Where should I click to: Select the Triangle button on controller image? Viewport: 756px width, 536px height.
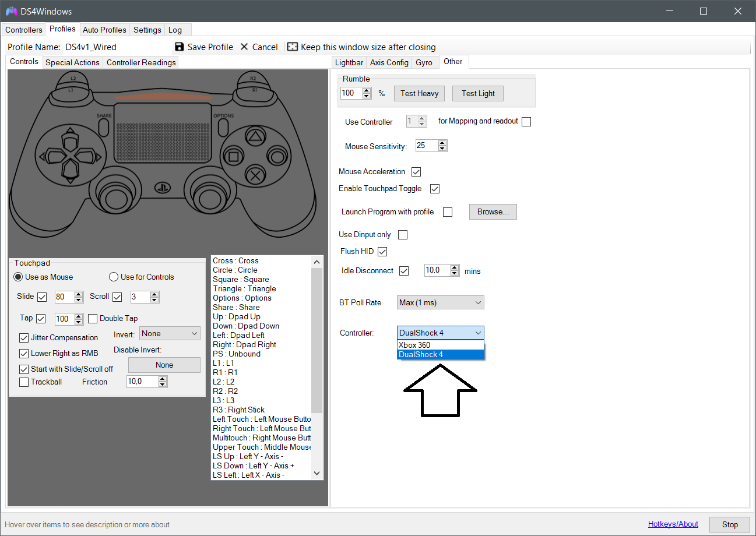pyautogui.click(x=255, y=137)
